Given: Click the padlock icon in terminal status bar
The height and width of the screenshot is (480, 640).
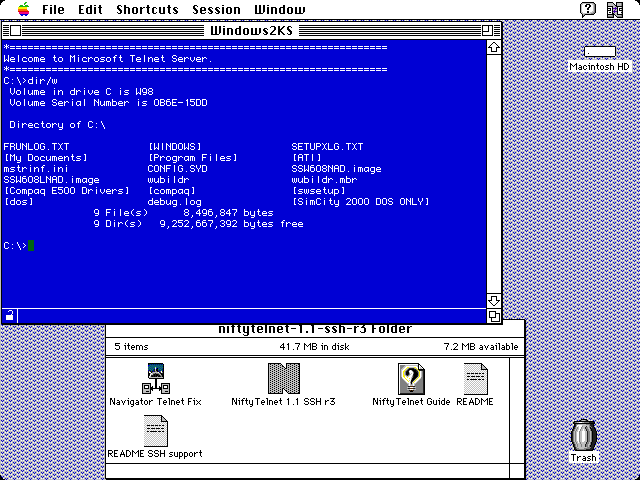Looking at the screenshot, I should click(9, 316).
